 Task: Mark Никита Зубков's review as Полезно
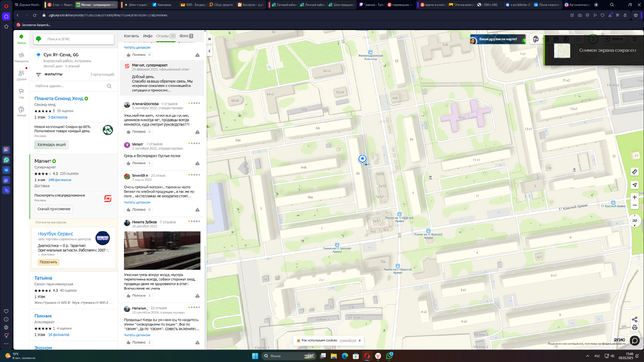(x=138, y=295)
